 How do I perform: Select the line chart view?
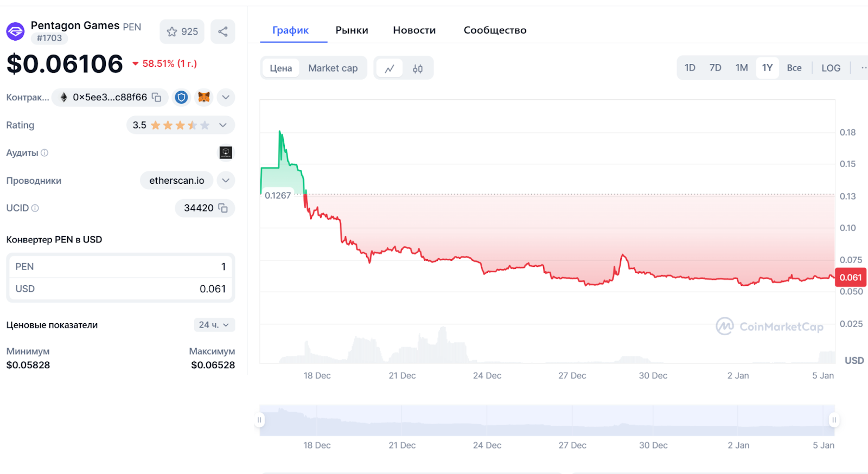point(390,68)
